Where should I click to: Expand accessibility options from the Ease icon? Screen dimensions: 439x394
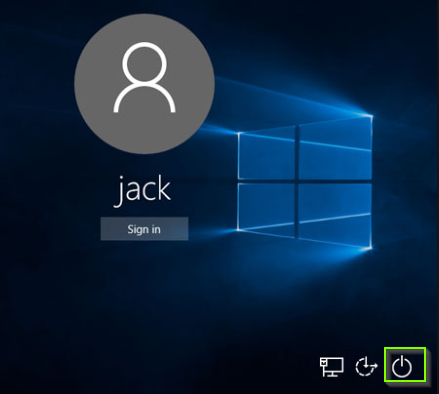point(366,367)
